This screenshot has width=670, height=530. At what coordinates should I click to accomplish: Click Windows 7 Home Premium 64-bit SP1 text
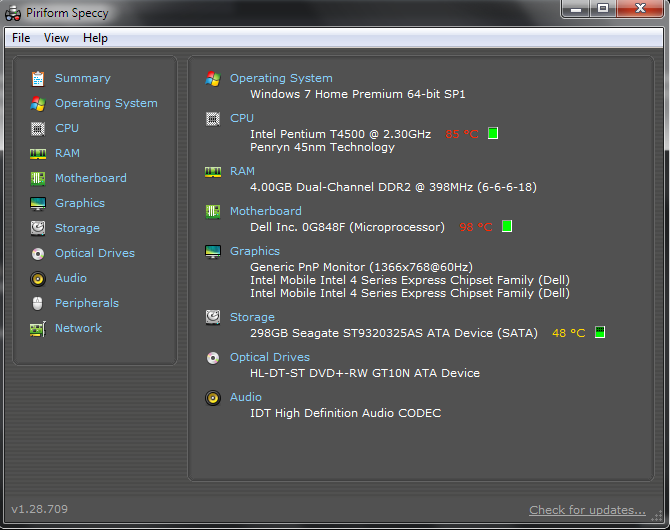[358, 94]
